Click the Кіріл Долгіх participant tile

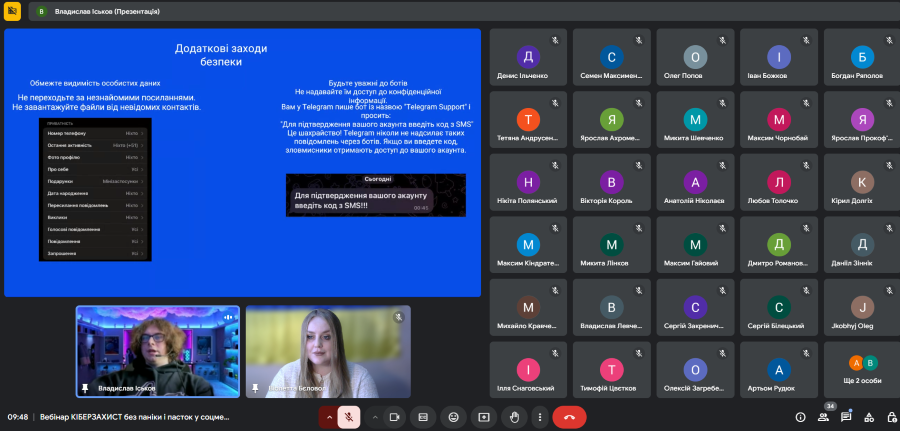click(862, 182)
